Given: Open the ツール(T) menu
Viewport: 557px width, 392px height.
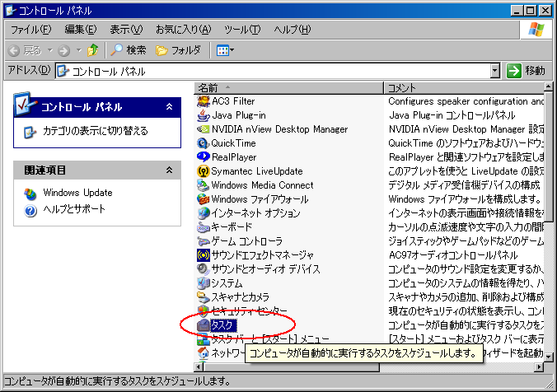Looking at the screenshot, I should [x=242, y=30].
